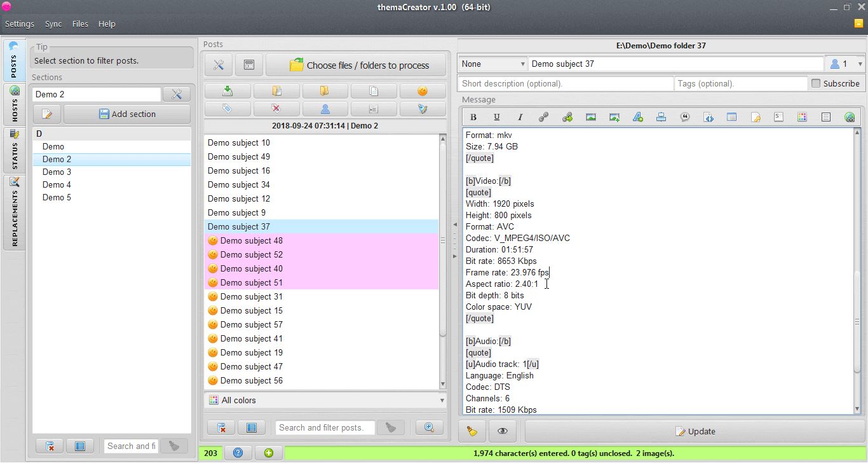Viewport: 868px width, 463px height.
Task: Insert a smiley emoticon into the post
Action: click(423, 91)
